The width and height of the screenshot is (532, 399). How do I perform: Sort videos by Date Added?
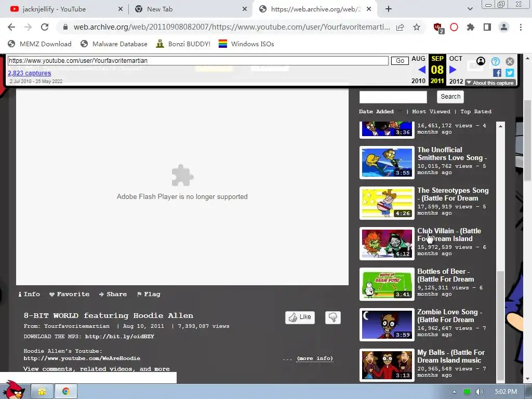point(376,111)
